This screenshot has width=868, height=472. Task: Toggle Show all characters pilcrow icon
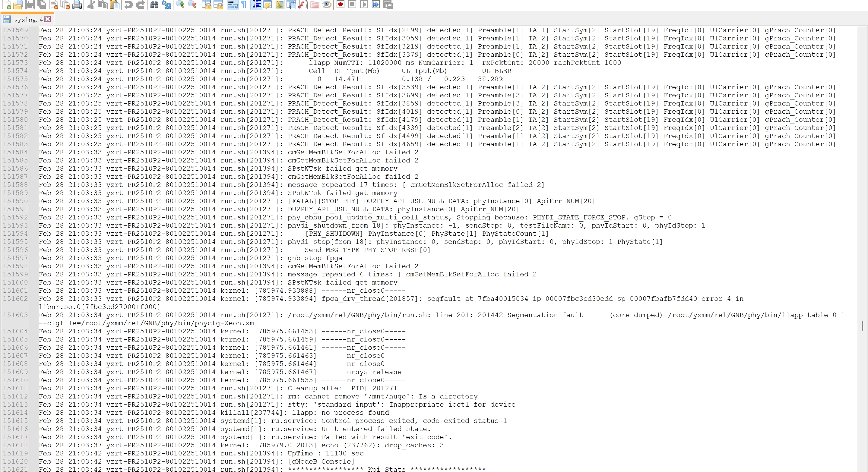244,5
